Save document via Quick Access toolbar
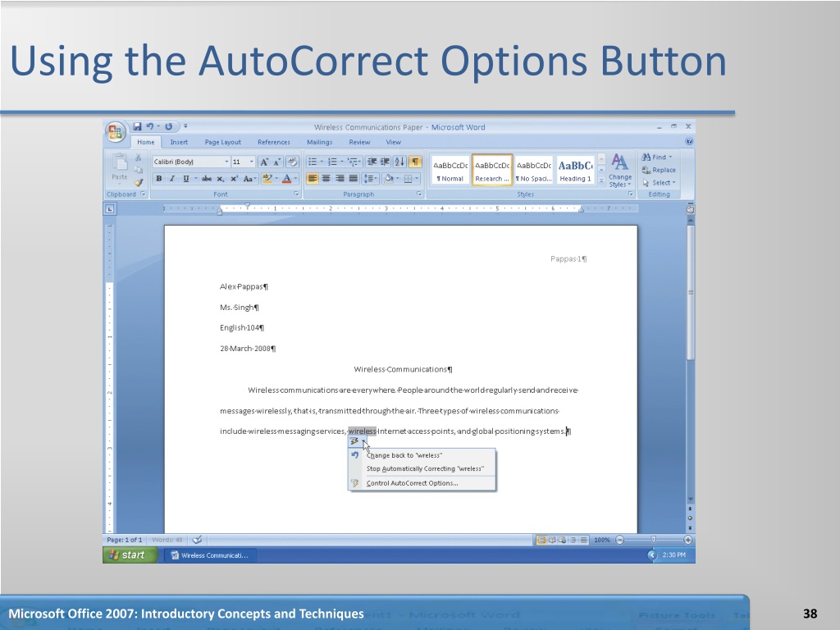 [137, 126]
